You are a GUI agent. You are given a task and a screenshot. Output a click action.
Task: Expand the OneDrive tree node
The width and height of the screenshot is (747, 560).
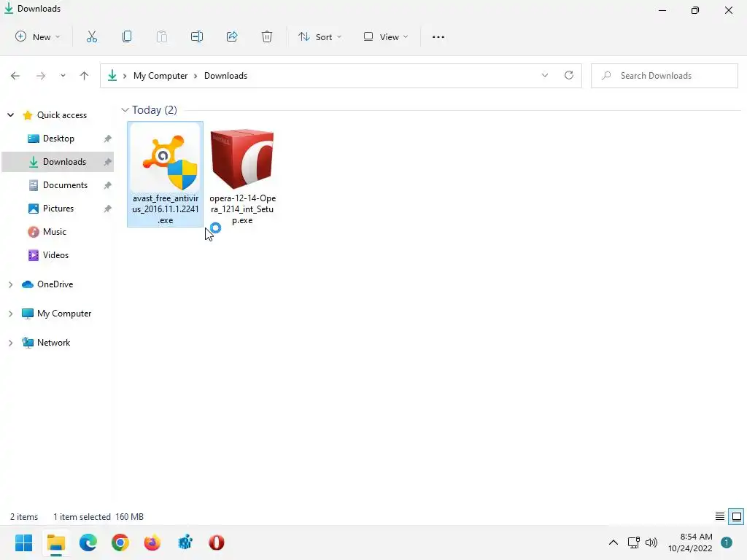point(10,284)
